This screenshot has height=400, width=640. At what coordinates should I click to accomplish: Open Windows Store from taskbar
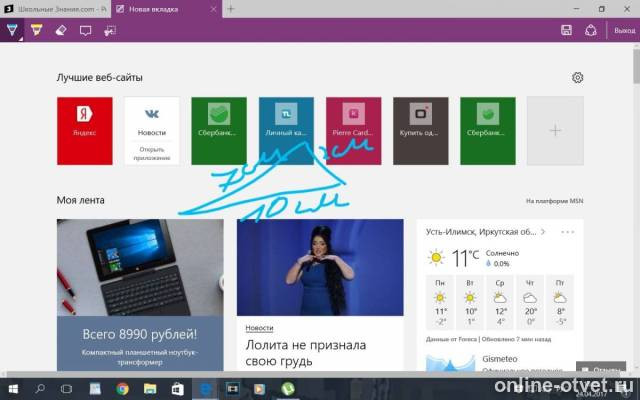177,389
